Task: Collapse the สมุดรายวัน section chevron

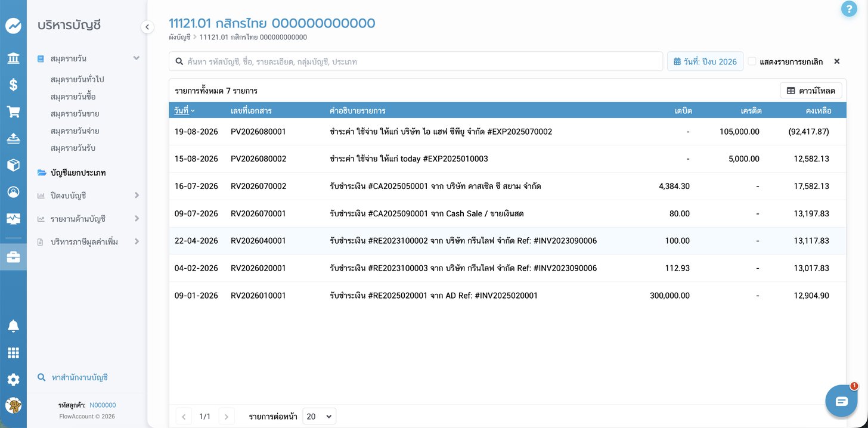Action: coord(137,58)
